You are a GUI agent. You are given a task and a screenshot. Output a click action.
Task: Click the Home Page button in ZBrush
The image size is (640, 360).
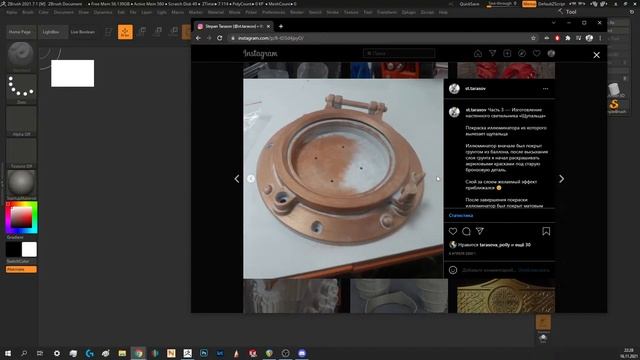[20, 32]
